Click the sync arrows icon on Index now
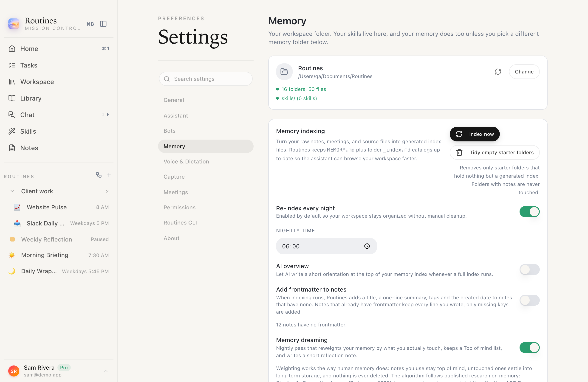 [459, 134]
